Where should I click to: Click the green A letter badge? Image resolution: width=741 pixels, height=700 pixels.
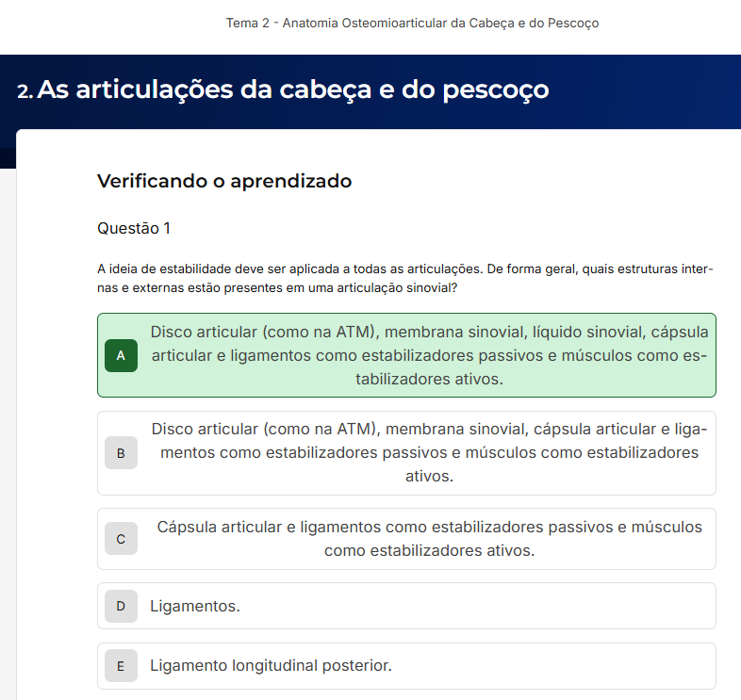(121, 356)
